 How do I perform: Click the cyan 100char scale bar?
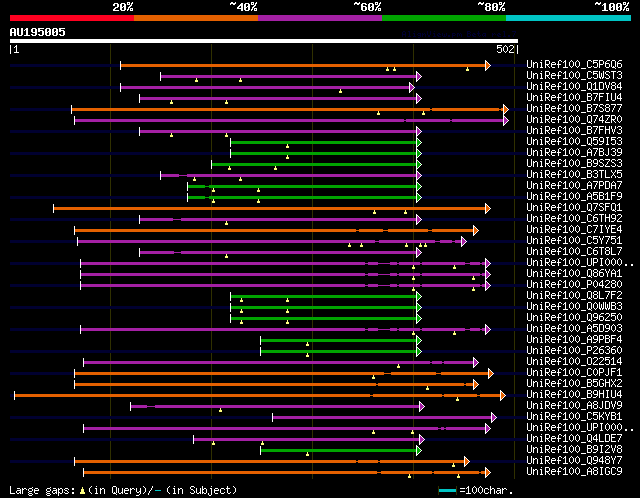[x=447, y=490]
